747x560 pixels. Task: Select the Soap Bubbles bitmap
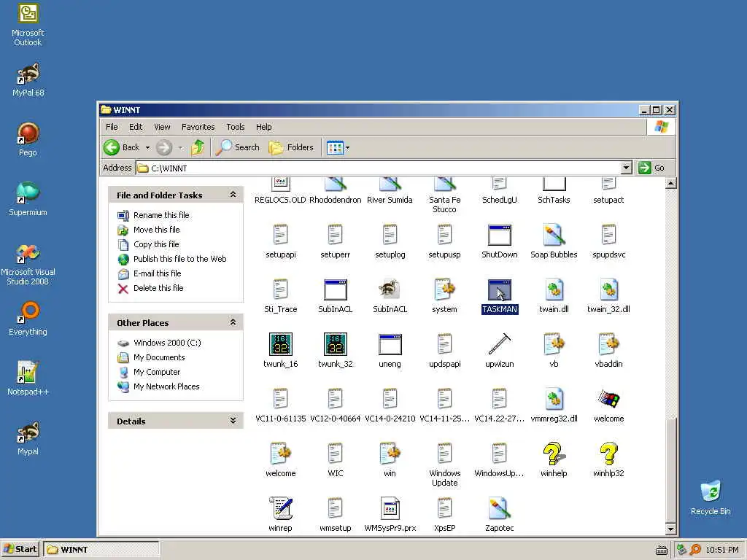[x=554, y=236]
